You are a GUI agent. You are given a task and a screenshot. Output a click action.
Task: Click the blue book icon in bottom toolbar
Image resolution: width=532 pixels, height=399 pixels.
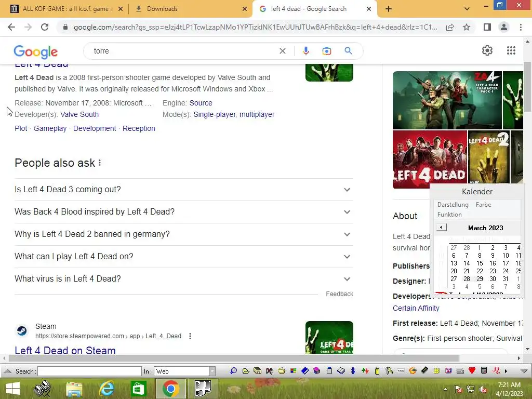point(305,371)
